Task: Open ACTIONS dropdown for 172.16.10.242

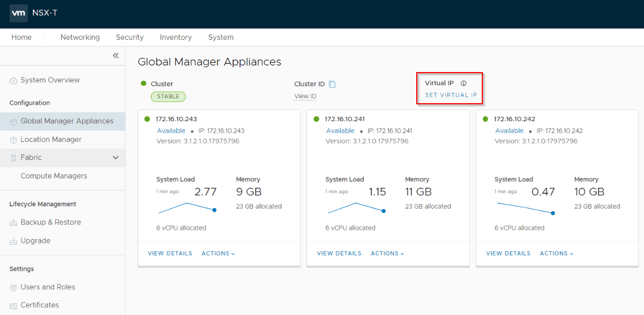Action: (x=557, y=253)
